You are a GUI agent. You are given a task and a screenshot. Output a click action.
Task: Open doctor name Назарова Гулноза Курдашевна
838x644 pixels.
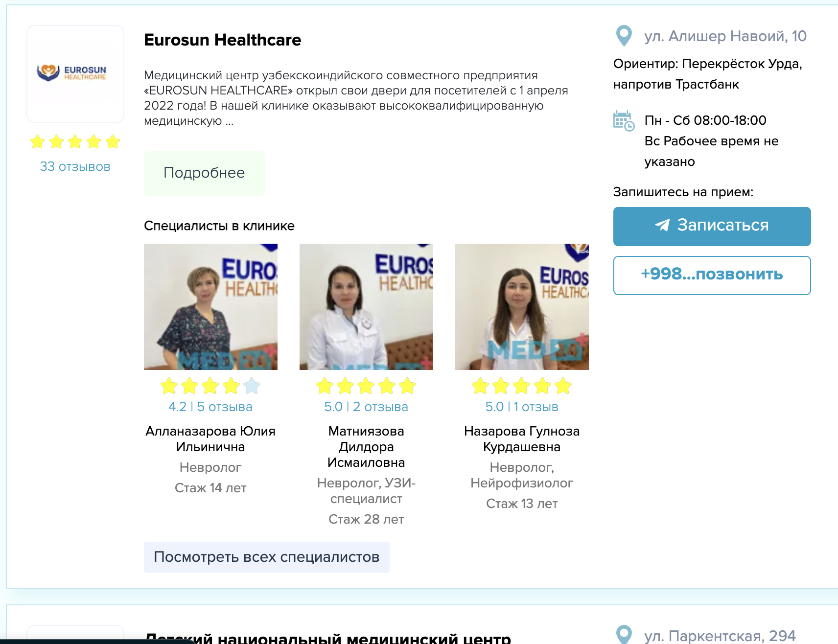[522, 439]
